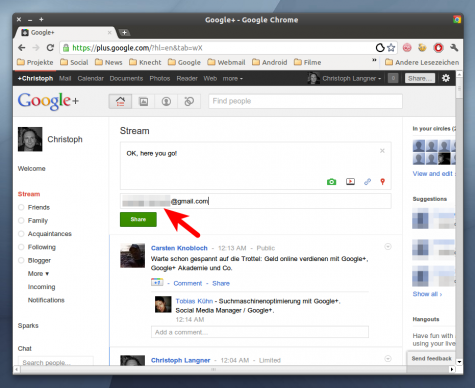This screenshot has width=475, height=388.
Task: Open Documents in the Google bar
Action: 126,78
